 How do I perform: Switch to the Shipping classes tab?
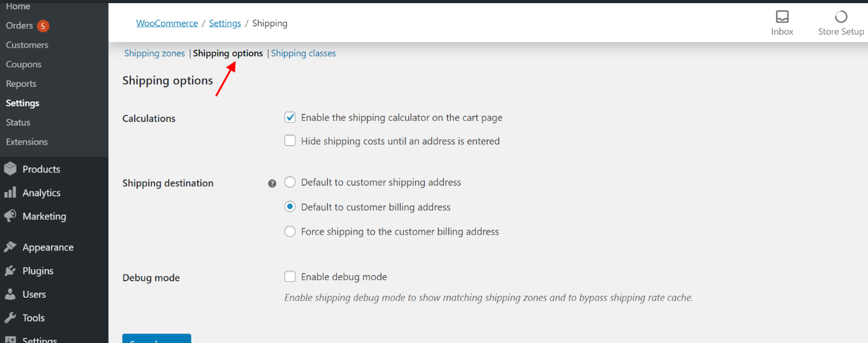(x=303, y=53)
